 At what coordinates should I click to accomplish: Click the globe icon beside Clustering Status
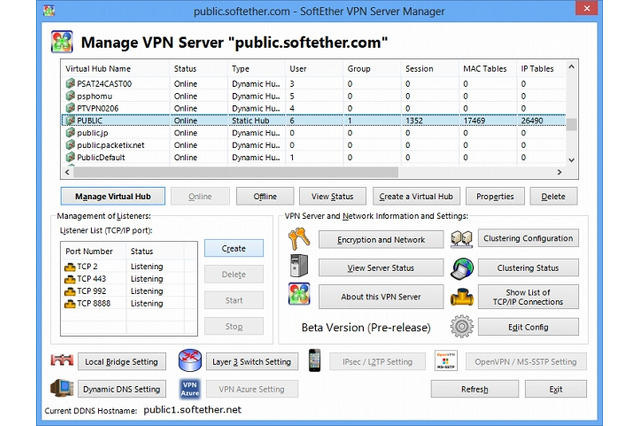click(x=461, y=268)
